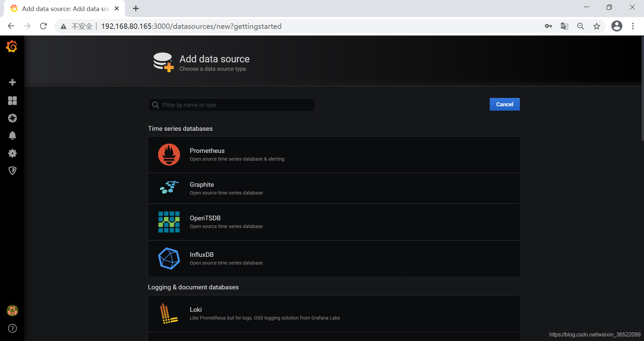Open the Chrome profile avatar
The width and height of the screenshot is (644, 341).
click(x=617, y=26)
